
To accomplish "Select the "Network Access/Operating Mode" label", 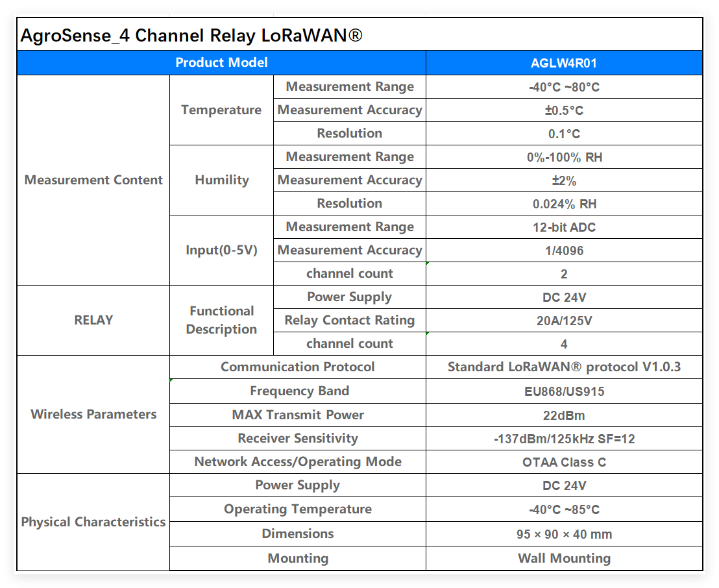I will coord(298,462).
